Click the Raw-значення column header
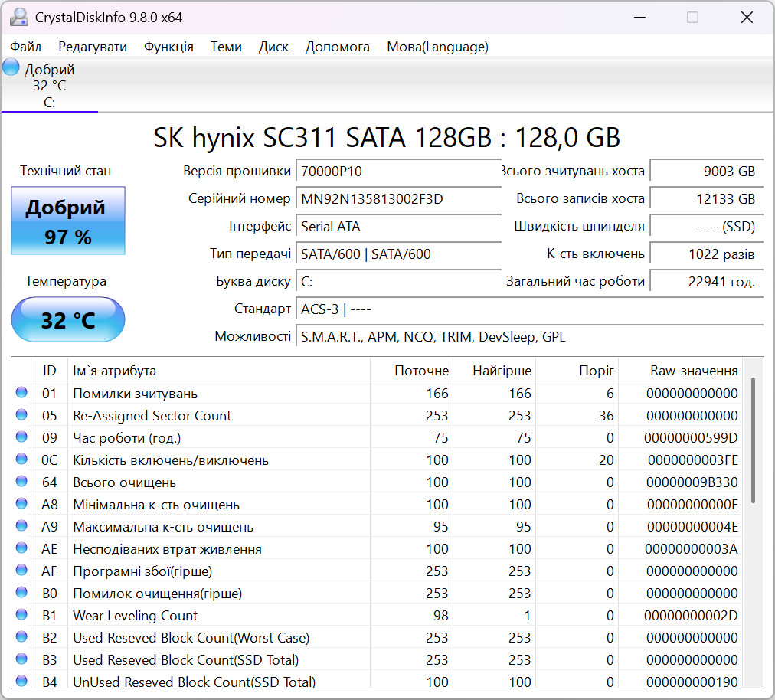Image resolution: width=775 pixels, height=700 pixels. [x=681, y=370]
